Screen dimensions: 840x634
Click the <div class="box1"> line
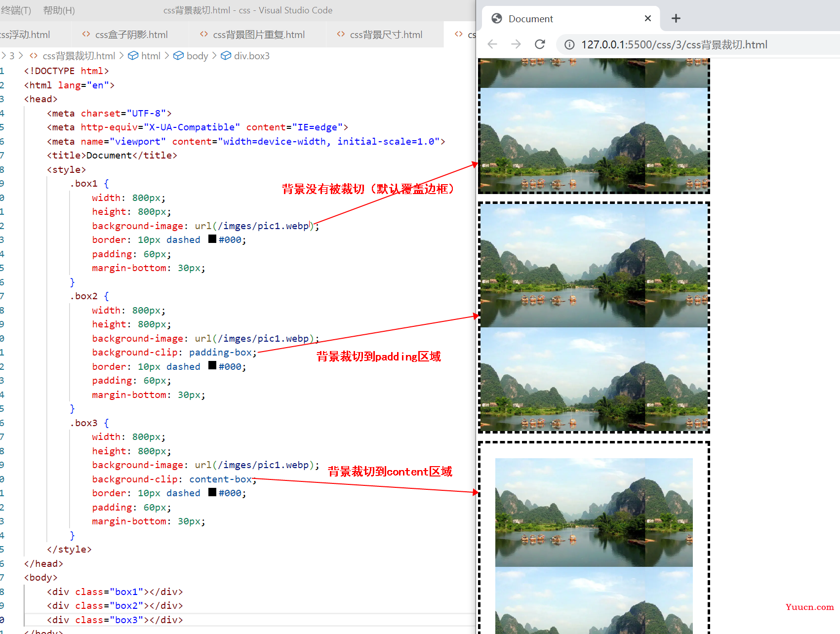(x=115, y=592)
